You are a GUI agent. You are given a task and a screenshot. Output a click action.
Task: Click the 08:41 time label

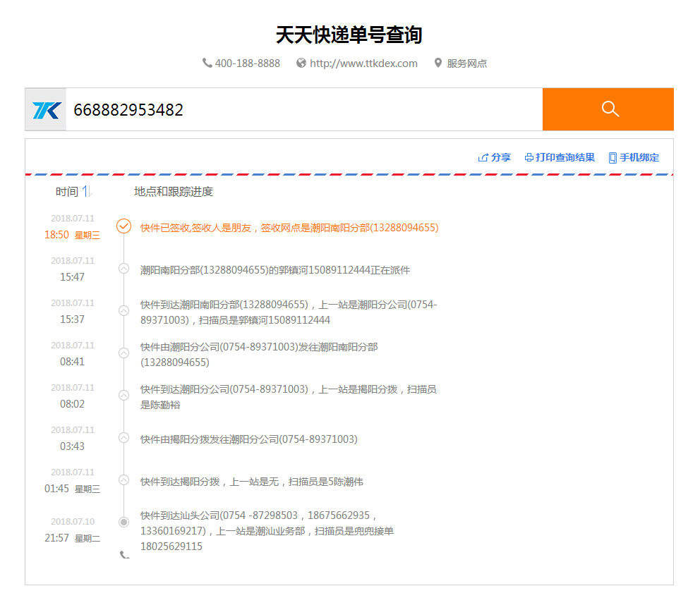pos(72,362)
